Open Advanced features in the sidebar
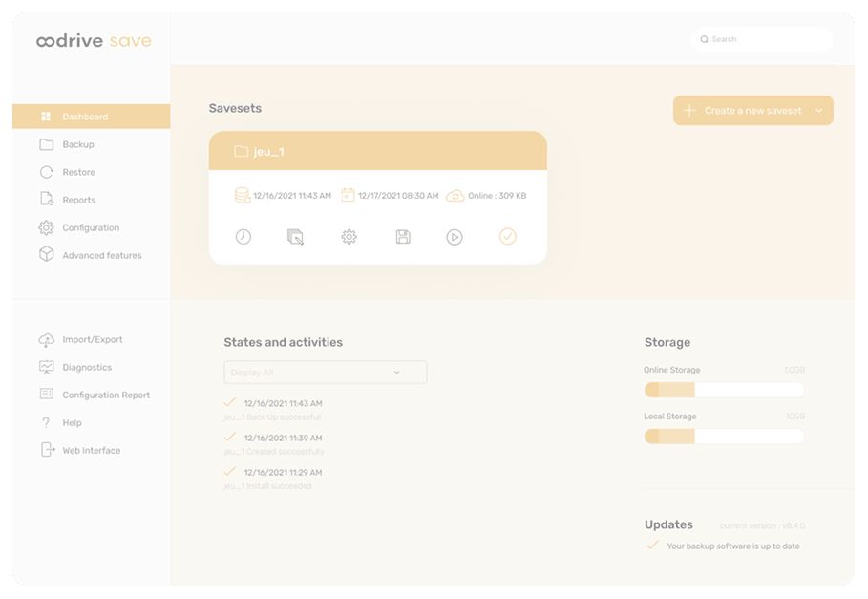 101,255
